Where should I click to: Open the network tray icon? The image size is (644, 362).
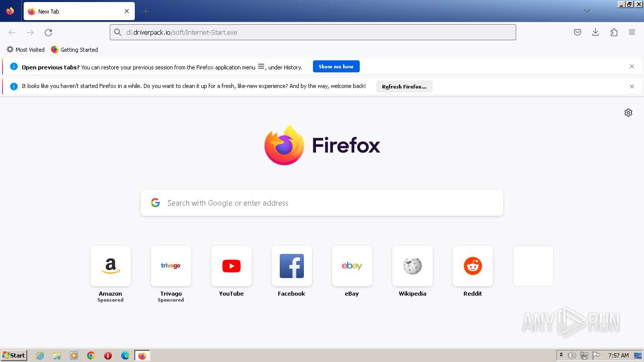click(x=584, y=355)
